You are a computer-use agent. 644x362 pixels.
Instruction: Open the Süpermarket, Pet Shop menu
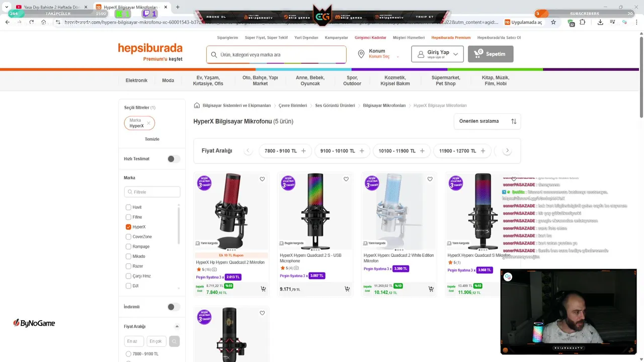(446, 80)
